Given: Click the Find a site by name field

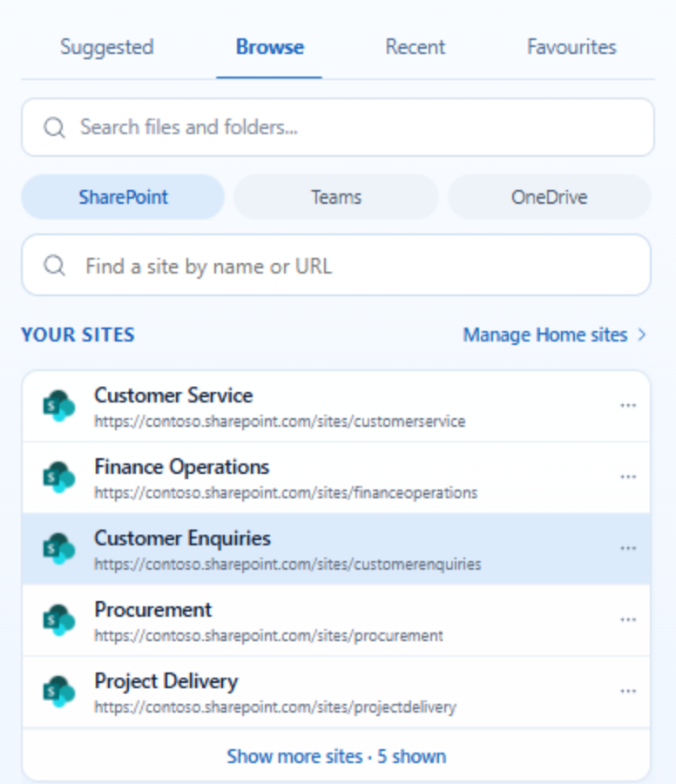Looking at the screenshot, I should coord(336,265).
